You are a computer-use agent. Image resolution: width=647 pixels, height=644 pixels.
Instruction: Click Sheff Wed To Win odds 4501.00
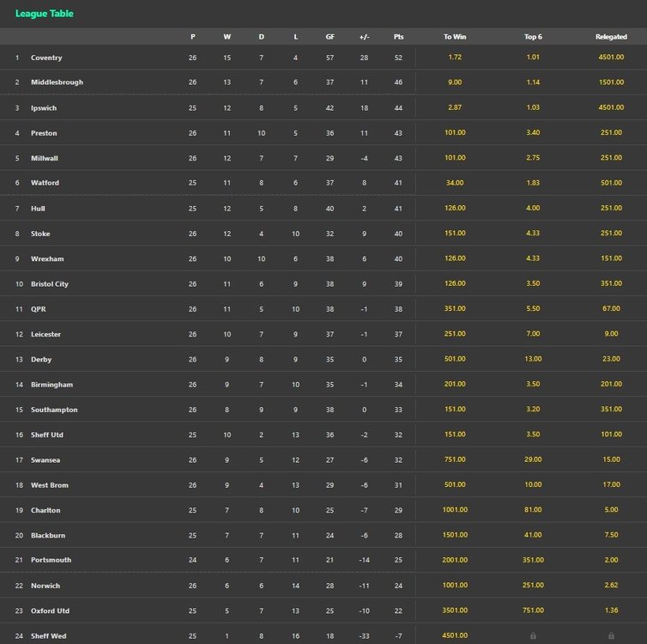(455, 635)
